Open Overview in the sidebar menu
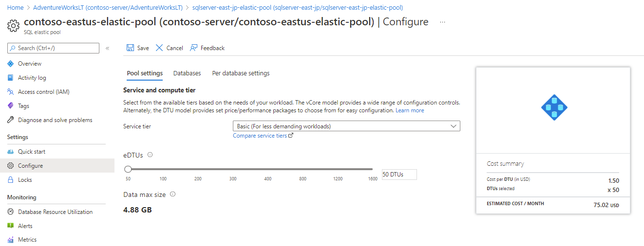The width and height of the screenshot is (644, 246). pyautogui.click(x=30, y=64)
